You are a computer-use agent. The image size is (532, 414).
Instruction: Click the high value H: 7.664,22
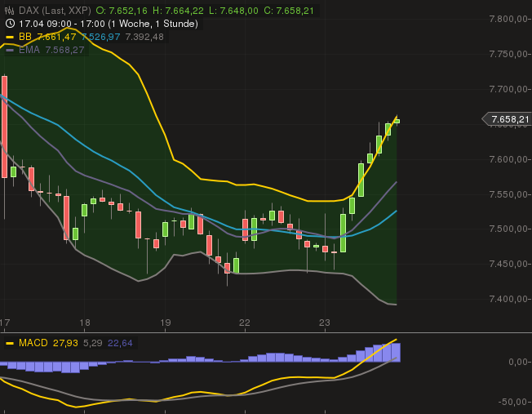[x=178, y=11]
